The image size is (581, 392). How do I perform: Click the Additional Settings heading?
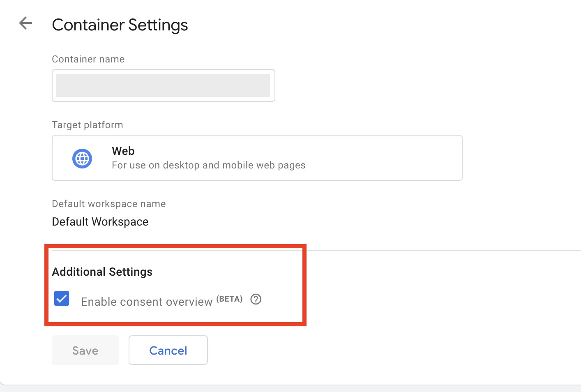coord(102,272)
